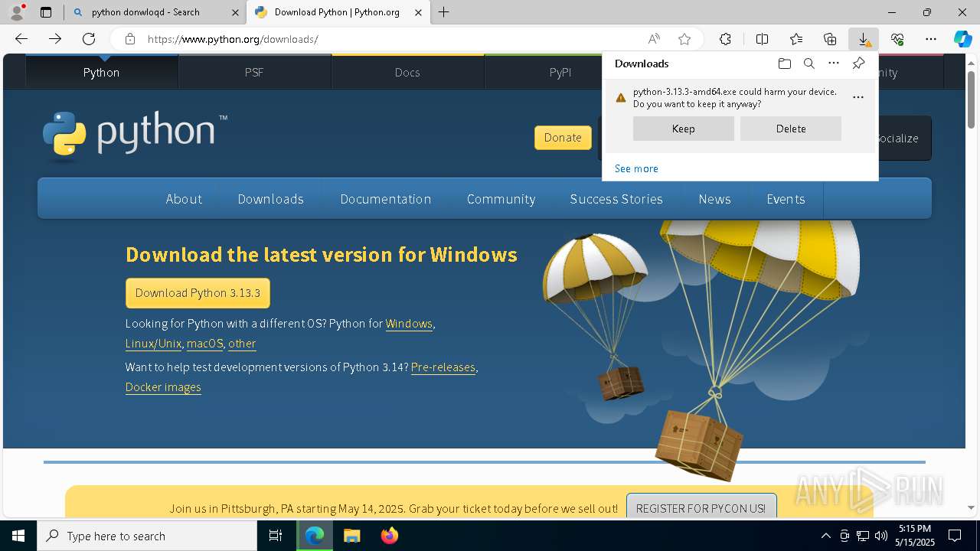Image resolution: width=980 pixels, height=551 pixels.
Task: Click the Python top meta tab
Action: (102, 72)
